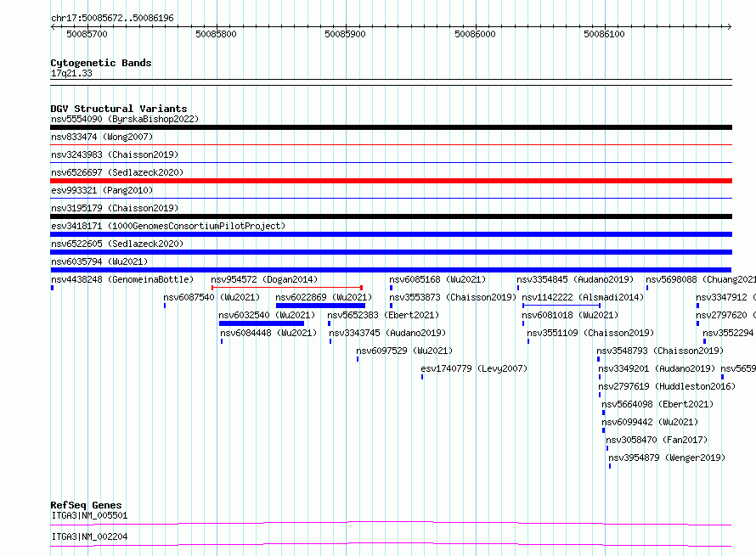Screen dimensions: 756x556
Task: Click nsv6022869 (Wu2021) label
Action: coord(324,297)
